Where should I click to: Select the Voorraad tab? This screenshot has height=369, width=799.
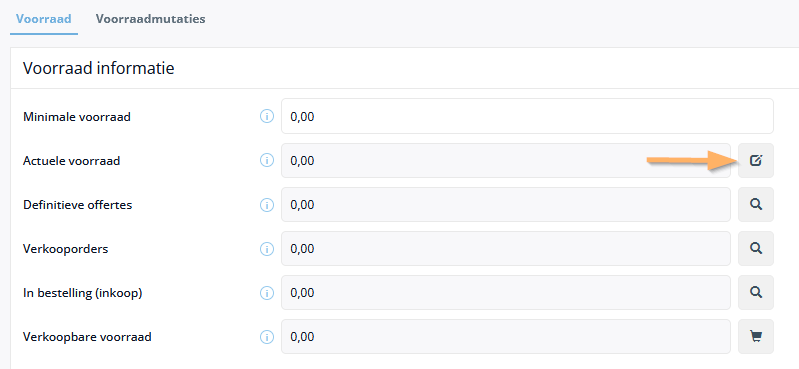pos(43,19)
